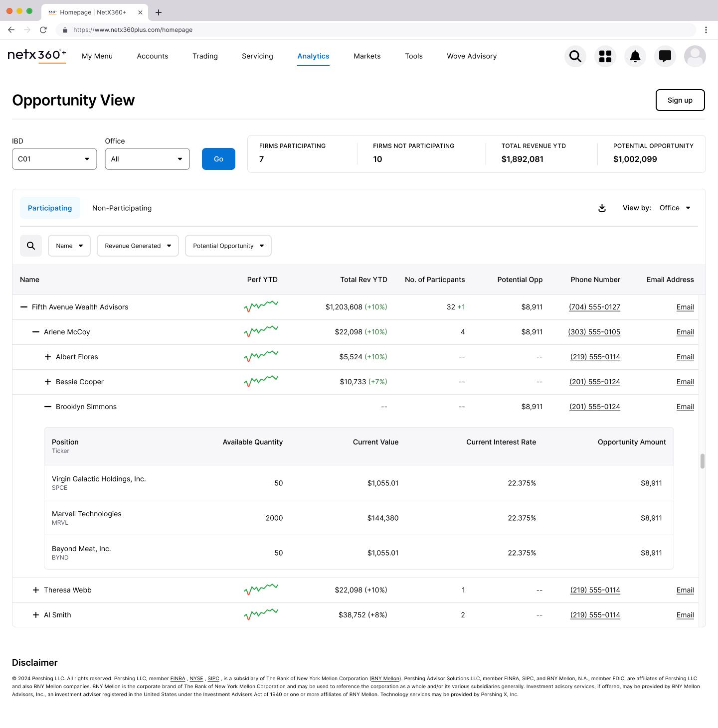718x728 pixels.
Task: Switch to the Non-Participating tab
Action: (x=122, y=208)
